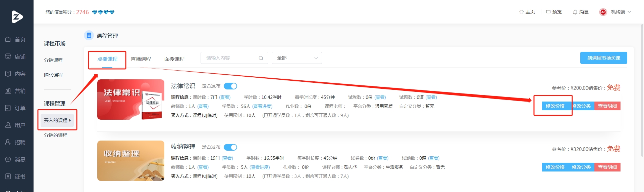
Task: Click the search magnifier icon
Action: 261,58
